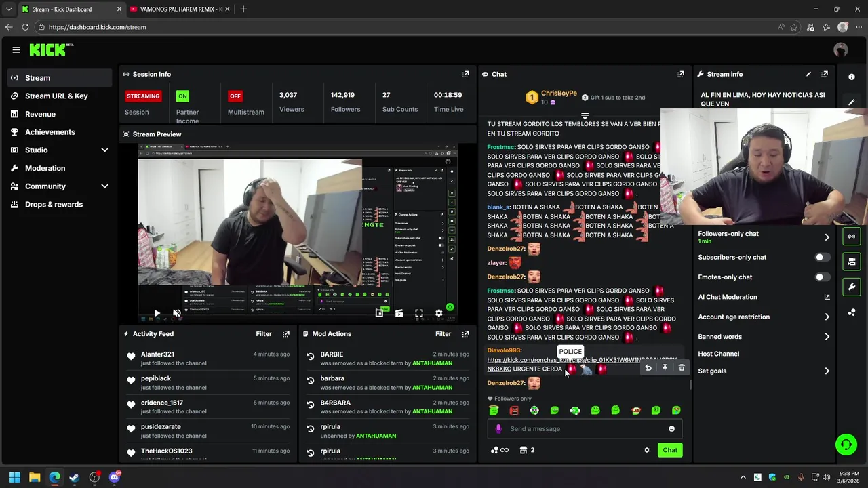Open chat settings gear icon
The width and height of the screenshot is (868, 488).
[647, 450]
